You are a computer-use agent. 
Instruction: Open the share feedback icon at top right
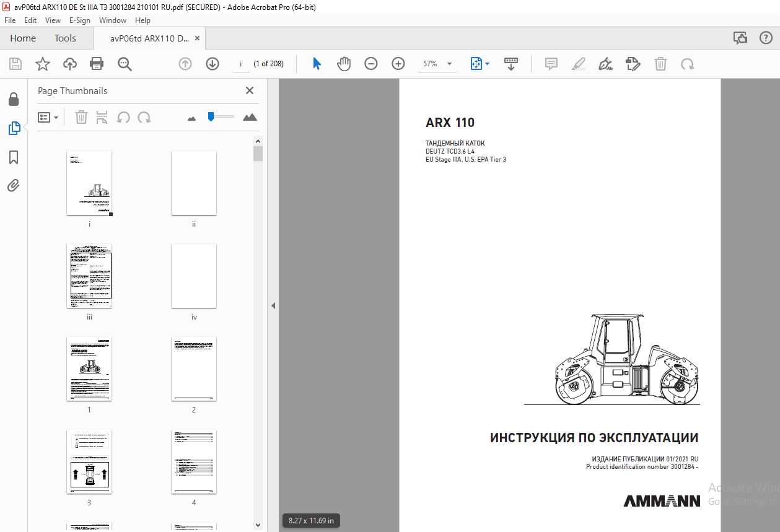[740, 38]
